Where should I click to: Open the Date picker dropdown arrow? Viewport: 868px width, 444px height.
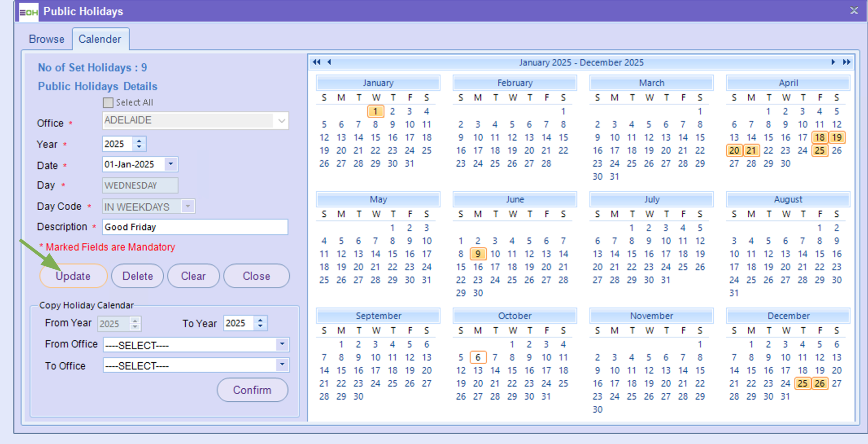pyautogui.click(x=171, y=164)
